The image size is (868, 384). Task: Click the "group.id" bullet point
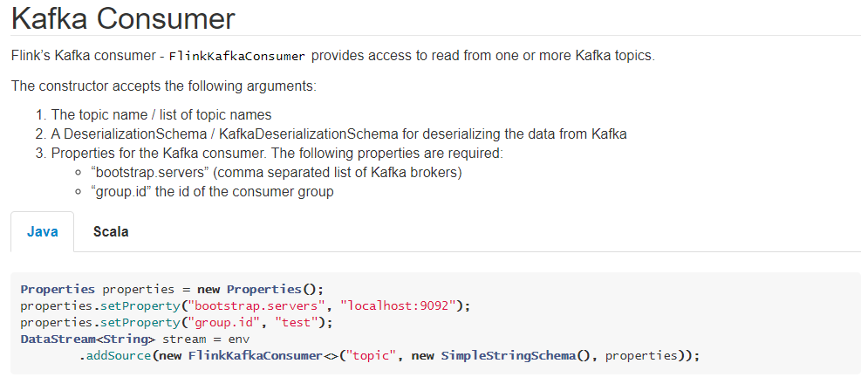tap(212, 192)
